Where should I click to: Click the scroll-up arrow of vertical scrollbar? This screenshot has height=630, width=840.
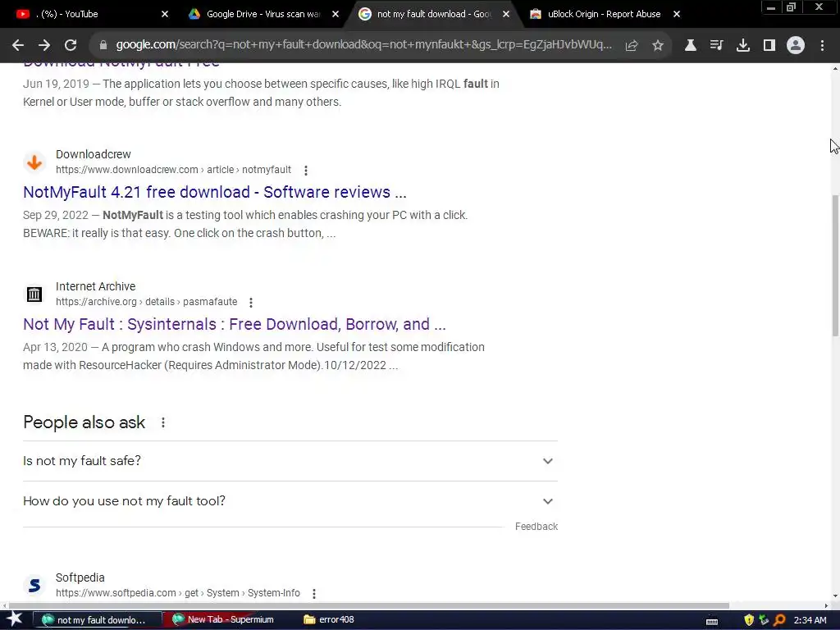tap(835, 69)
